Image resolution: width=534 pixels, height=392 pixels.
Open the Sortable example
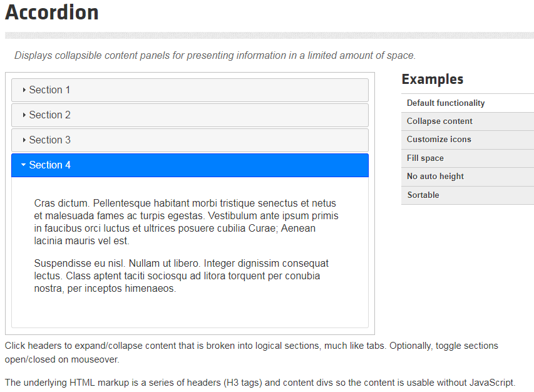[468, 195]
